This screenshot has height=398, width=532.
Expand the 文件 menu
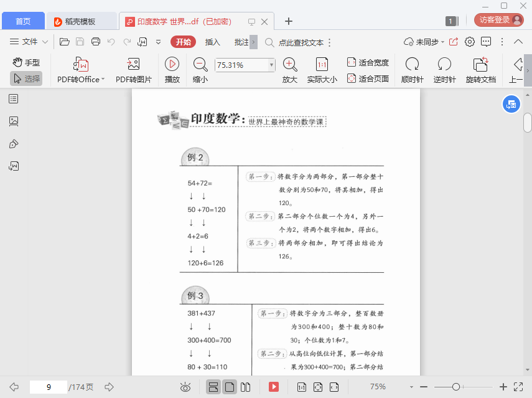point(29,42)
